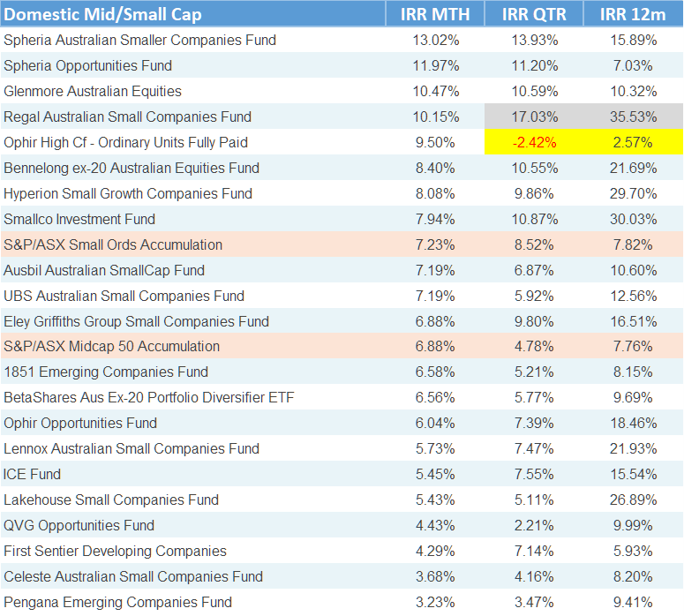The height and width of the screenshot is (616, 684).
Task: Select Ophir Opportunities Fund name
Action: click(x=80, y=424)
